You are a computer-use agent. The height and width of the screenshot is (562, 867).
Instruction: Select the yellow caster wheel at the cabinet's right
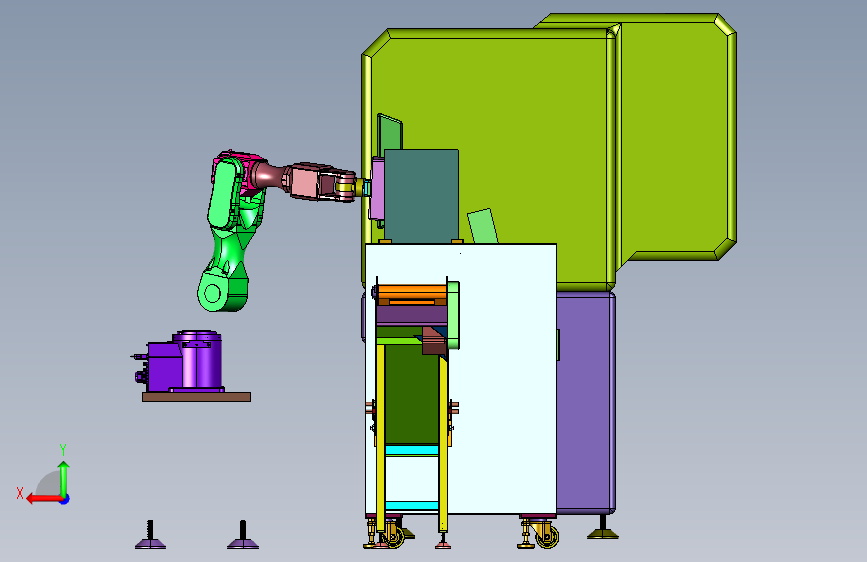click(x=547, y=535)
